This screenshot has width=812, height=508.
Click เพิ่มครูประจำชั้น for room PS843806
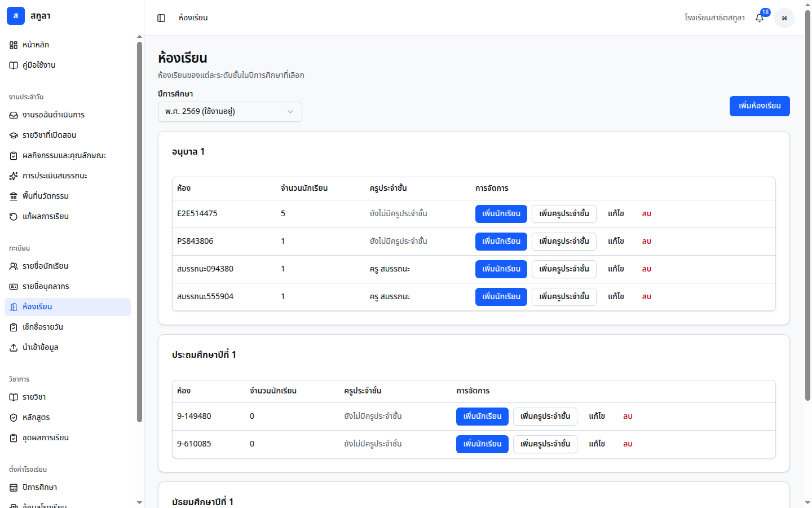[x=564, y=242]
